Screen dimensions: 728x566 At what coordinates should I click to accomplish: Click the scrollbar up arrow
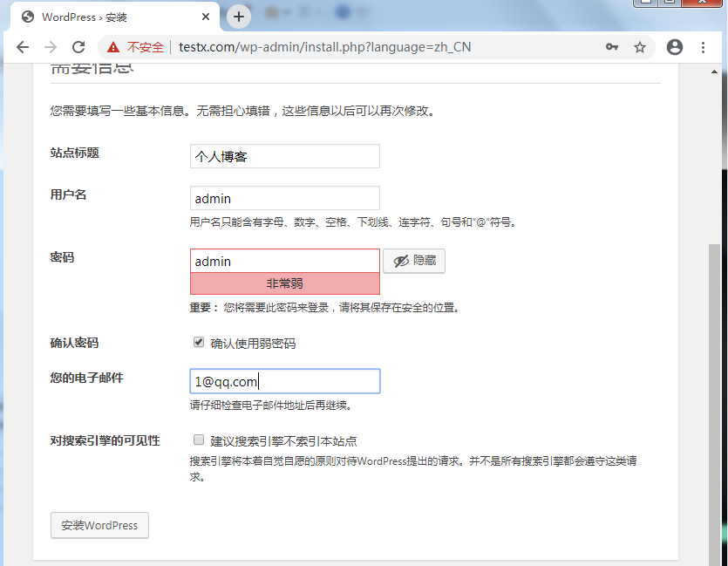[714, 72]
